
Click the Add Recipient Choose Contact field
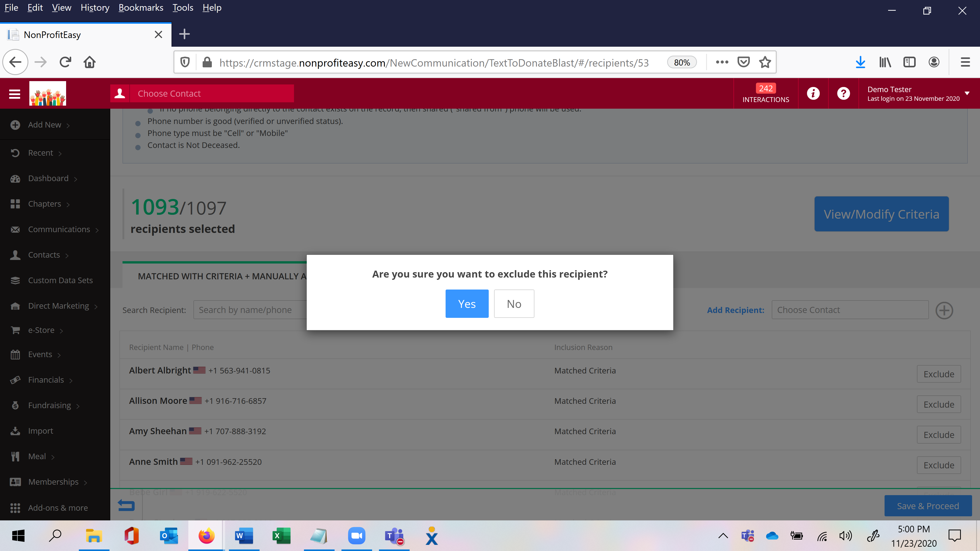pyautogui.click(x=850, y=310)
